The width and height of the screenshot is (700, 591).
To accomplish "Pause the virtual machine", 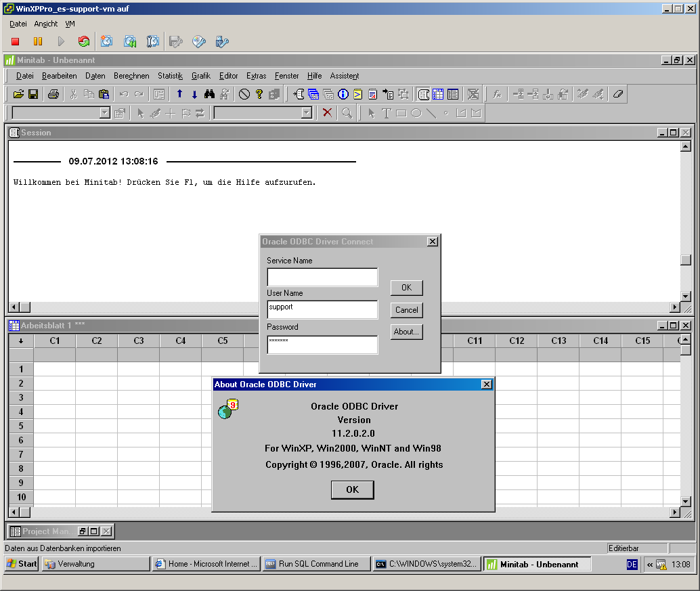I will (x=38, y=41).
